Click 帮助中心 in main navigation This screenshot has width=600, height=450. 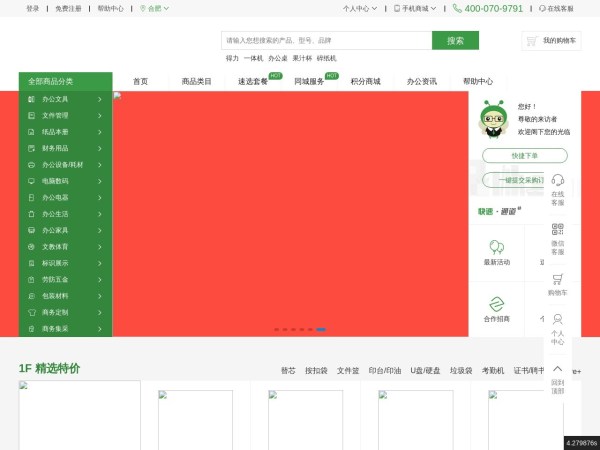(478, 82)
